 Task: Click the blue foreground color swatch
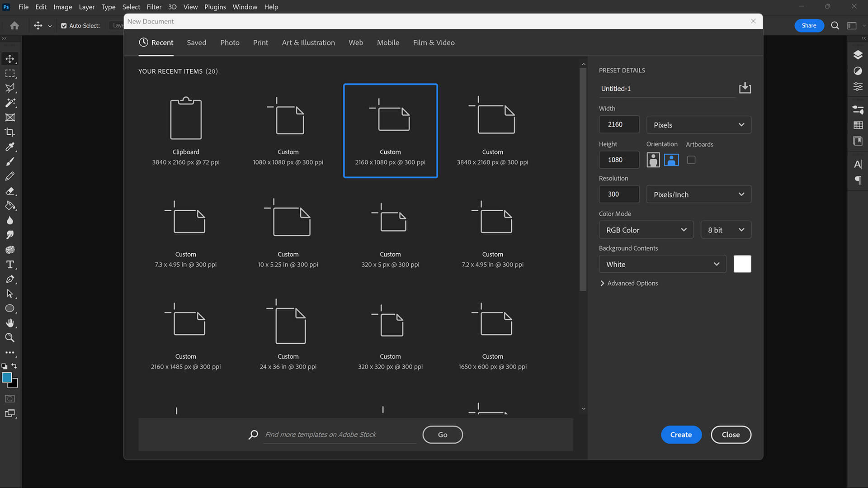[x=7, y=378]
